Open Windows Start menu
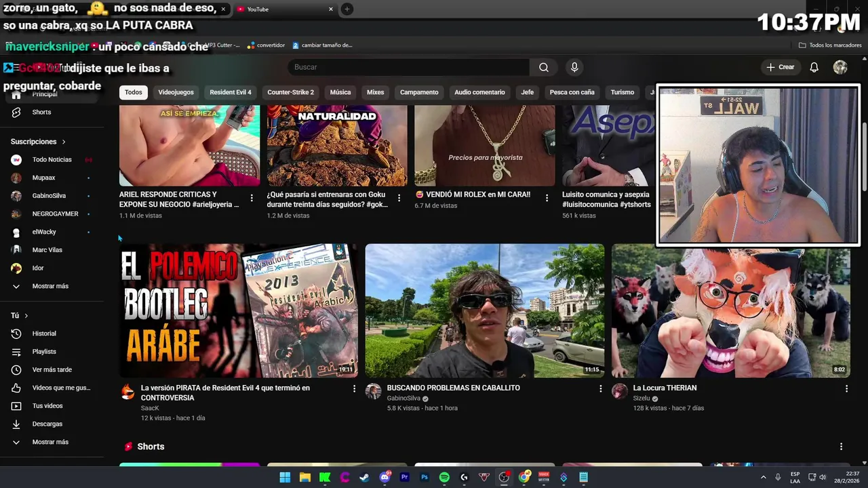Screen dimensions: 868x488 [x=285, y=477]
